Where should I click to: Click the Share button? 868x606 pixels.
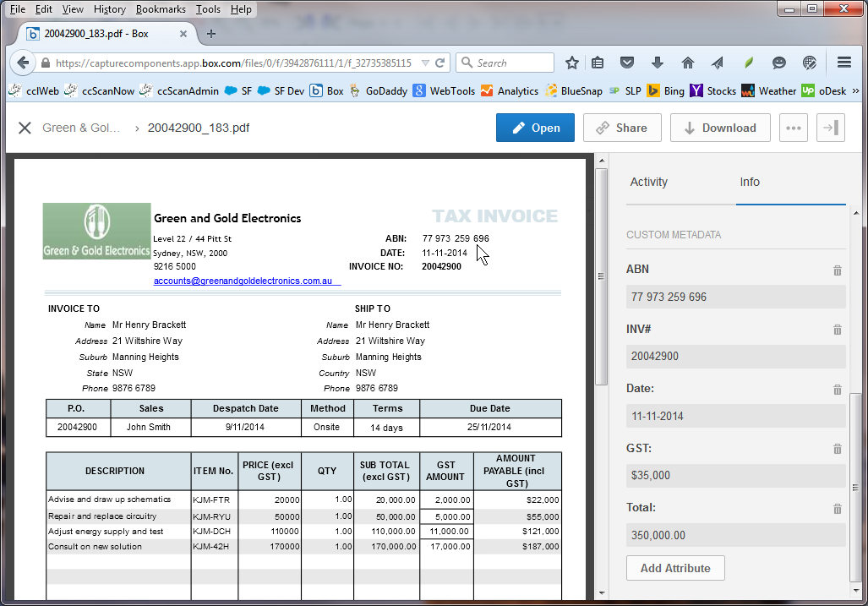pyautogui.click(x=622, y=128)
